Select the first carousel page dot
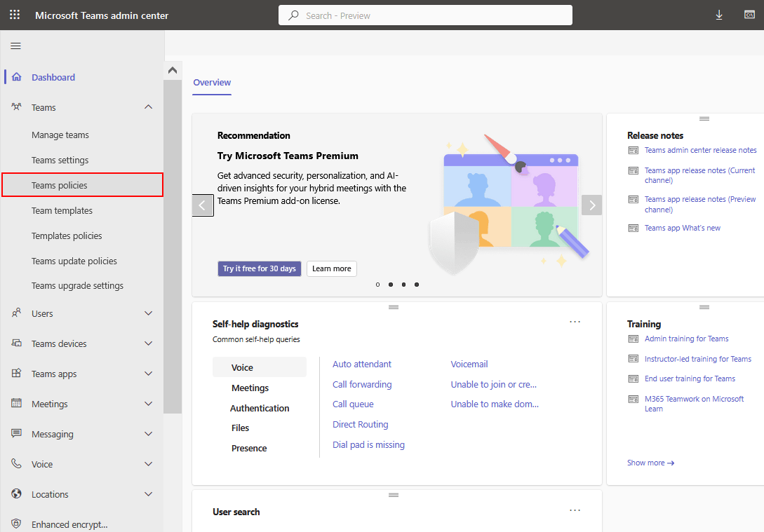The height and width of the screenshot is (532, 764). (x=377, y=285)
